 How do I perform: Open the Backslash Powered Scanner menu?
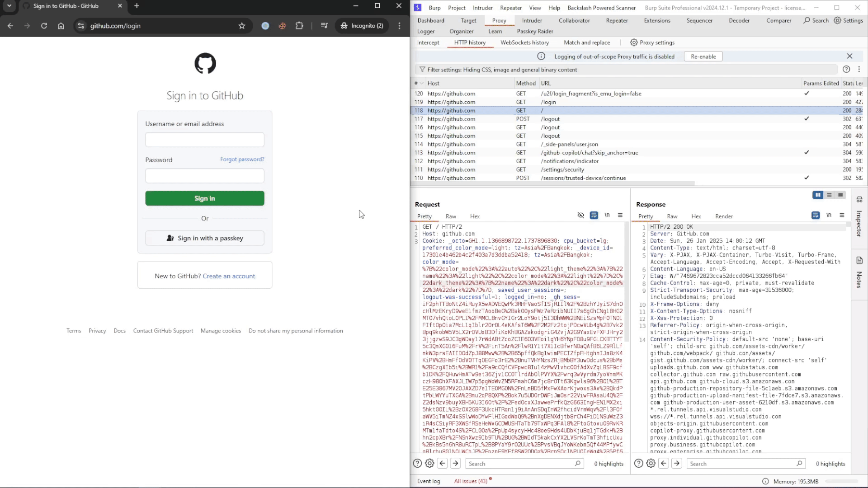click(601, 8)
